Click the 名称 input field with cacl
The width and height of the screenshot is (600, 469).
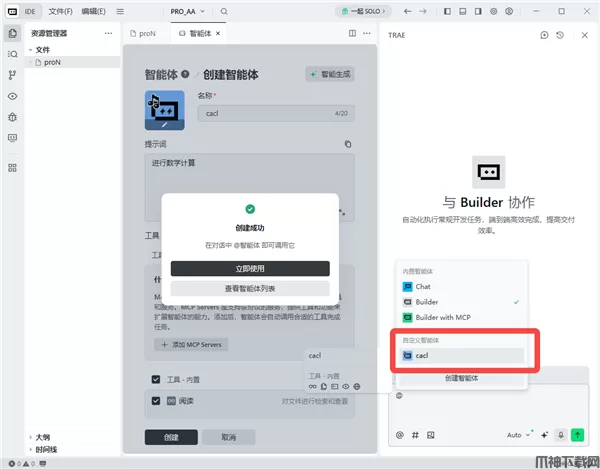(276, 113)
